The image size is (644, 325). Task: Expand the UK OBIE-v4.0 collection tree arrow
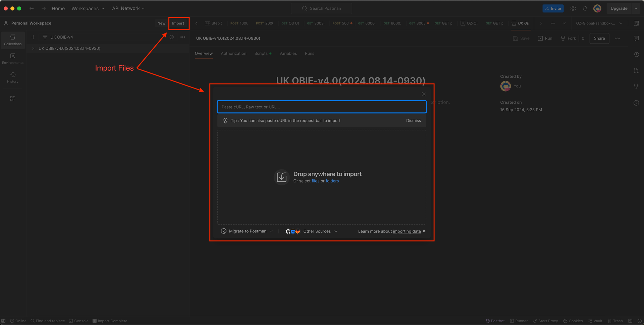pos(33,48)
